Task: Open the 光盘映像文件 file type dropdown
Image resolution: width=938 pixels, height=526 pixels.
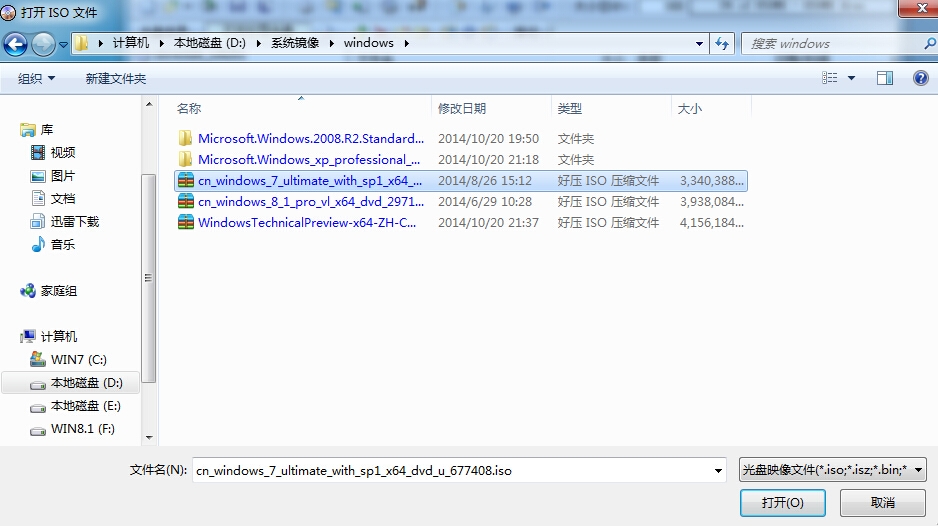Action: [833, 470]
